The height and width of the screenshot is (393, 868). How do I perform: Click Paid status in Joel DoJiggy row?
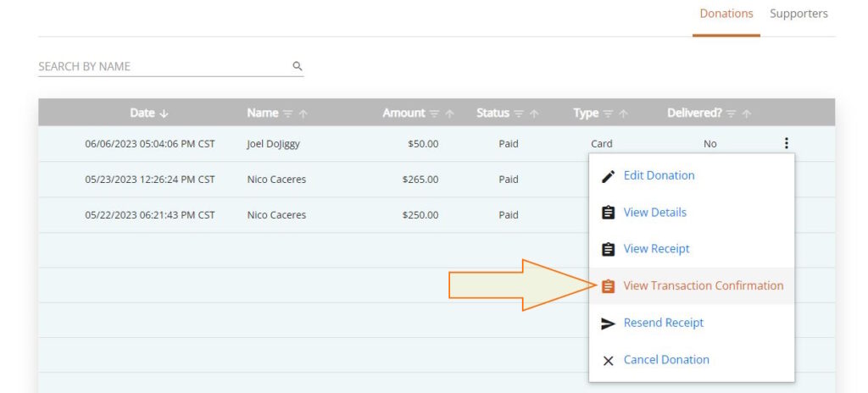pos(509,144)
